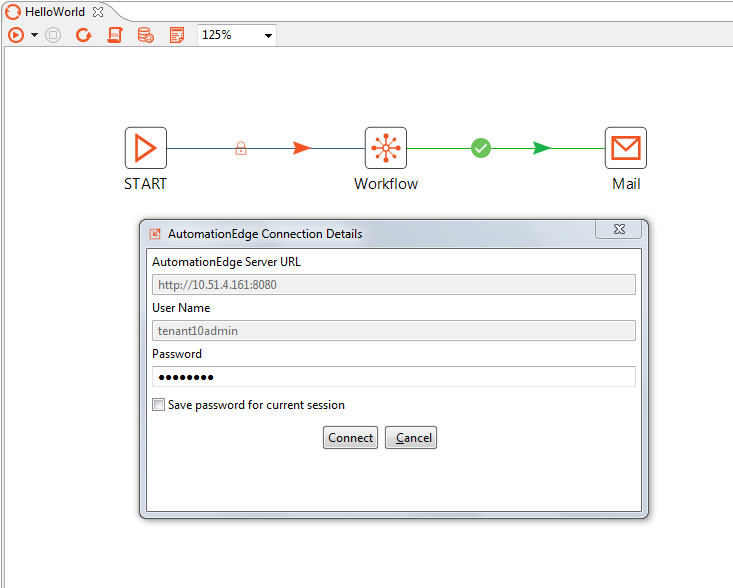This screenshot has width=733, height=588.
Task: Select the START node icon
Action: point(146,148)
